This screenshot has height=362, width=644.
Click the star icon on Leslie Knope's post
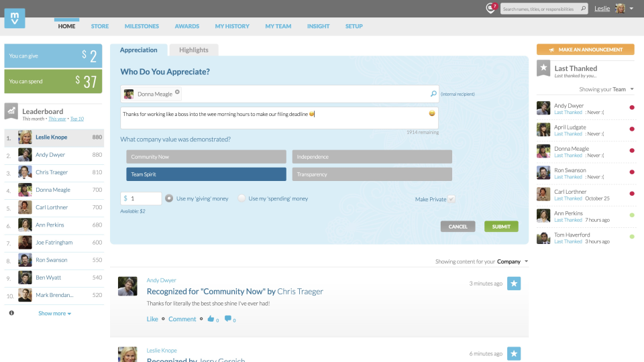(514, 353)
